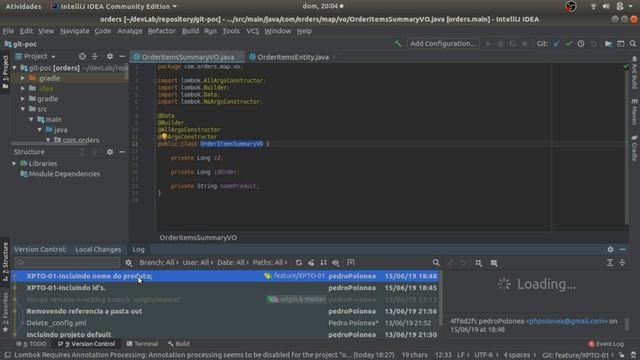This screenshot has height=360, width=640.
Task: Click Collapse All icon in the Project panel
Action: coord(95,56)
